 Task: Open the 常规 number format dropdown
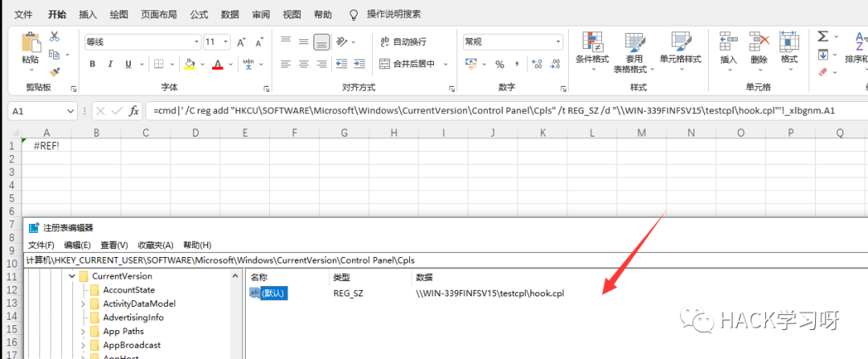coord(558,42)
